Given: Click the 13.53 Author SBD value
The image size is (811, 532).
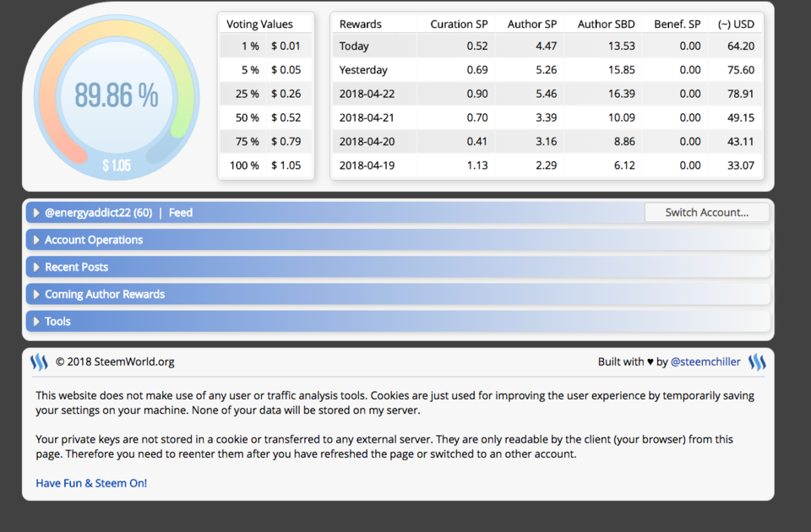Looking at the screenshot, I should coord(621,46).
